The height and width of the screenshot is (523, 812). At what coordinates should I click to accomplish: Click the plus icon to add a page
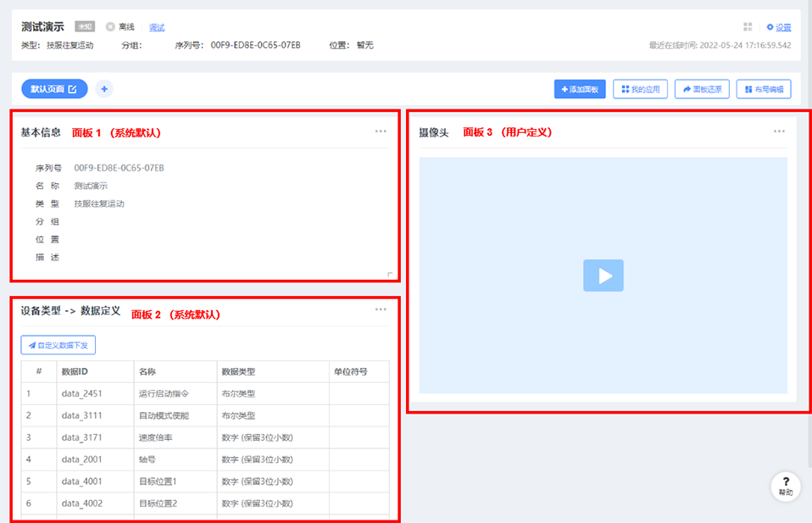pyautogui.click(x=103, y=89)
